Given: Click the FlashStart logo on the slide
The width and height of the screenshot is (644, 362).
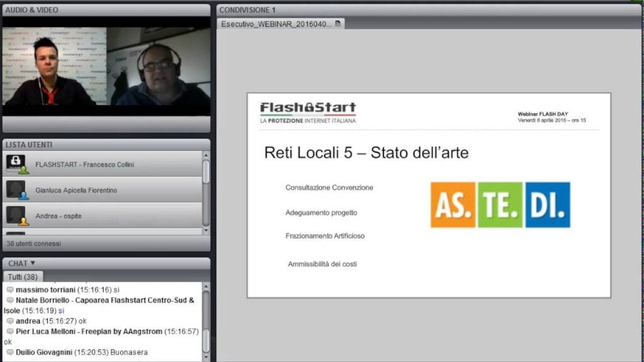Looking at the screenshot, I should (308, 113).
